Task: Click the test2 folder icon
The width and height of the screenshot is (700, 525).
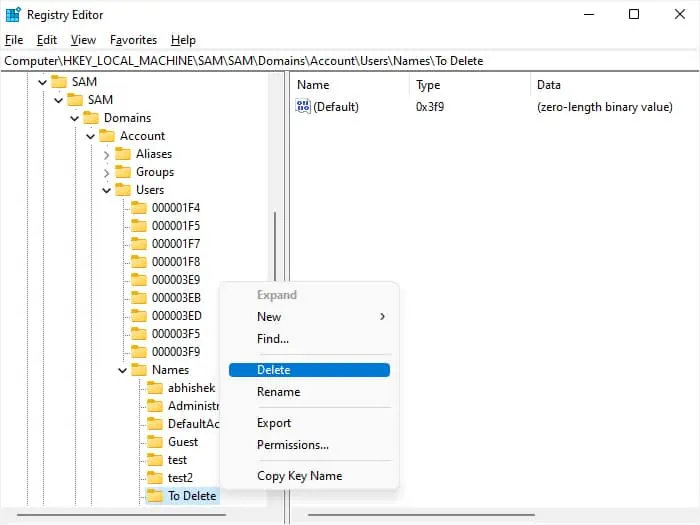Action: tap(155, 478)
